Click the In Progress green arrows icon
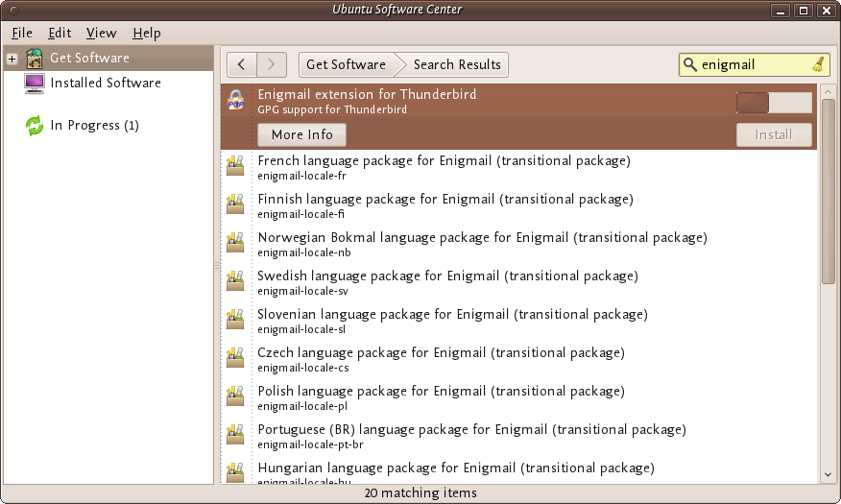The image size is (841, 504). coord(35,126)
